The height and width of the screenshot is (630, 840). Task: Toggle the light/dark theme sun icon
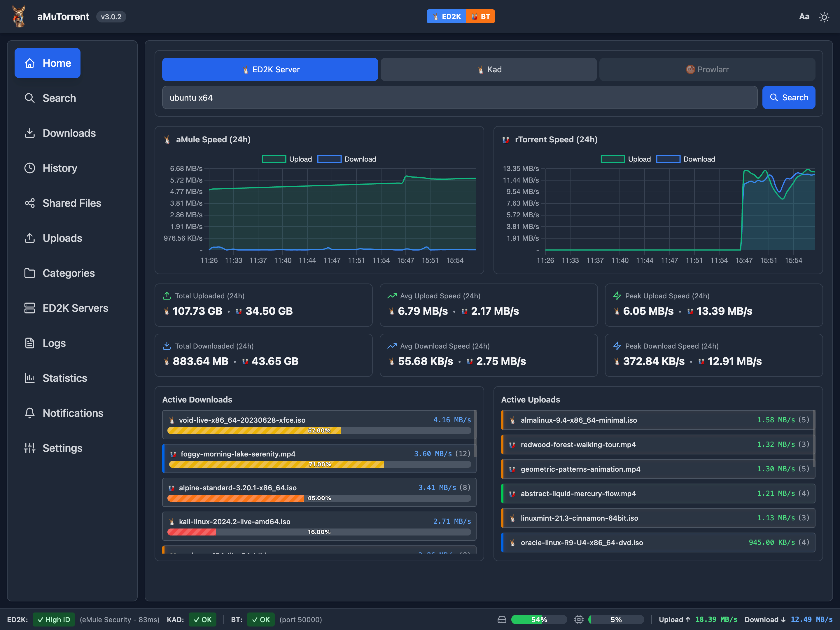pos(824,17)
